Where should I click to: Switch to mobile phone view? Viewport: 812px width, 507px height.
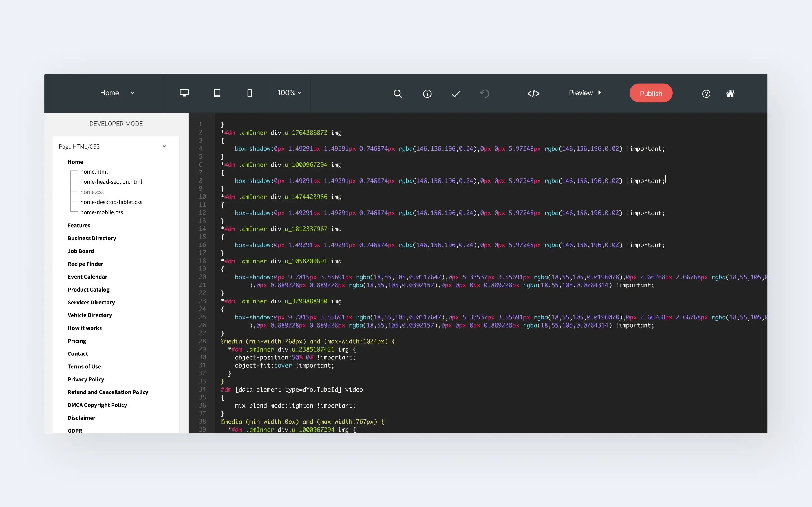tap(249, 93)
